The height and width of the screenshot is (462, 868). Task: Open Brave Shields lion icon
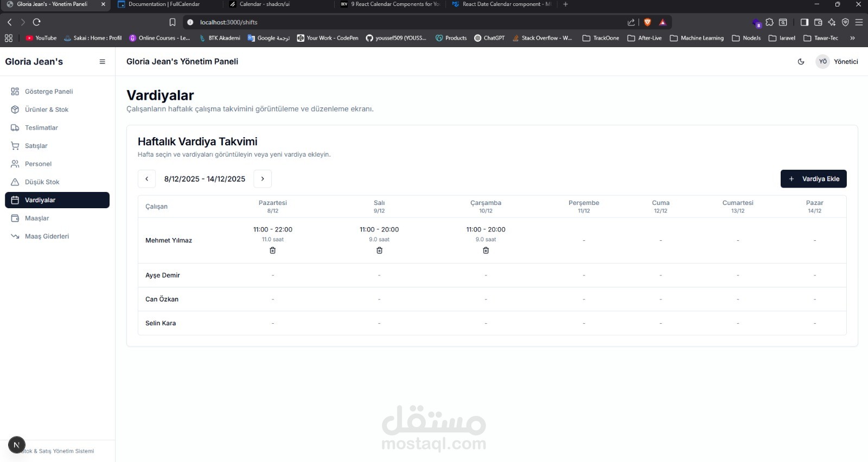point(647,22)
